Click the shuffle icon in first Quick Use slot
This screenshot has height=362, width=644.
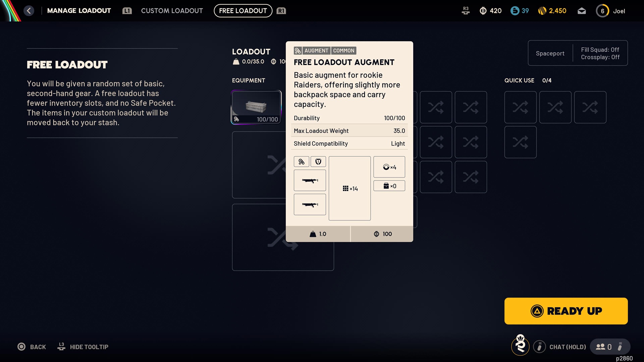(x=520, y=107)
